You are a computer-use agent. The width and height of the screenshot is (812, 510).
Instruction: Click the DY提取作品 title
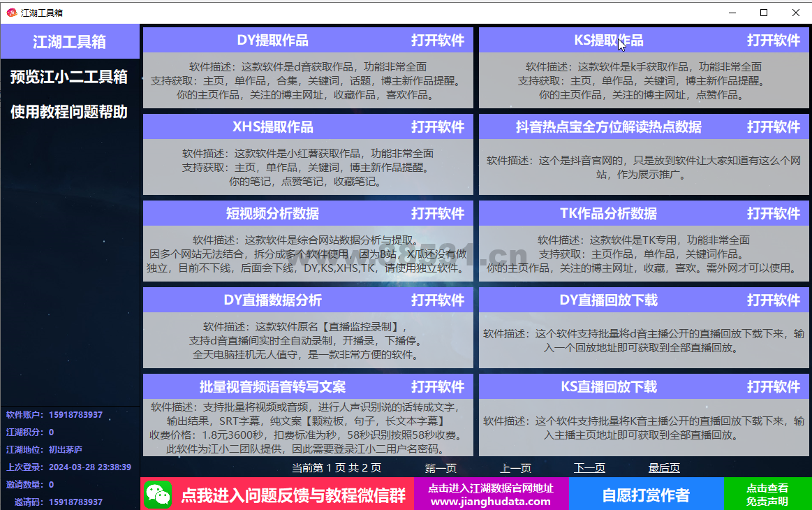(272, 41)
